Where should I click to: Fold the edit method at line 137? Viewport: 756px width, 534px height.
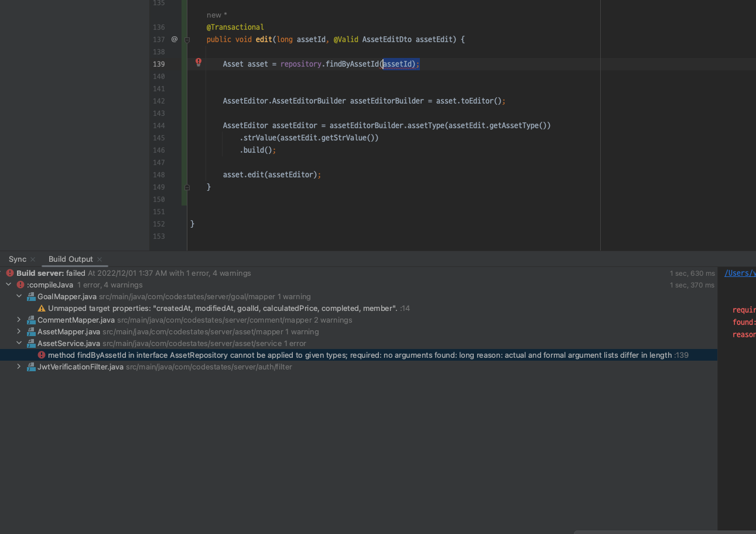click(x=187, y=40)
